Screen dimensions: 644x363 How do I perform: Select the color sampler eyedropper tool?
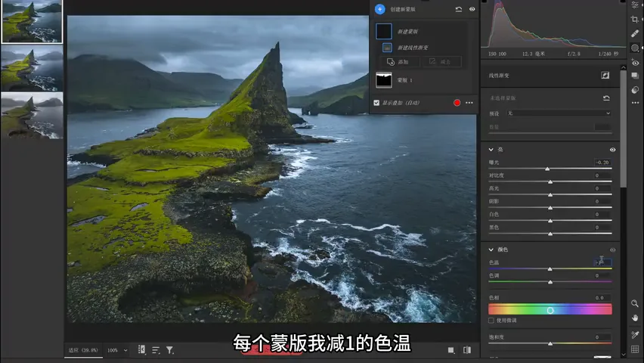pyautogui.click(x=635, y=334)
